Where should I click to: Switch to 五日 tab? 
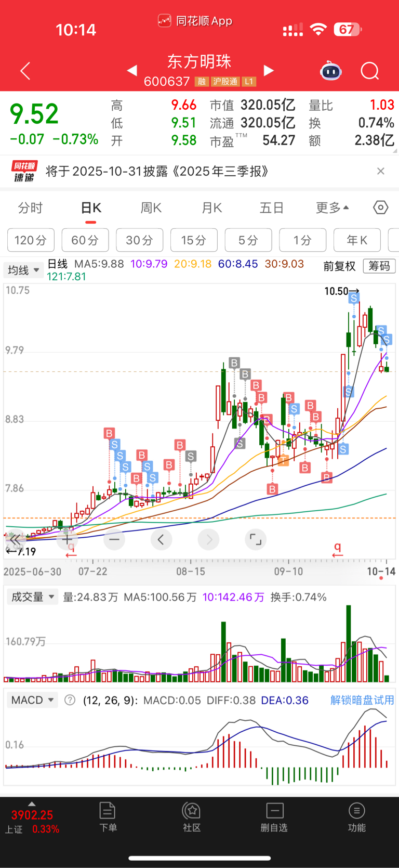coord(272,208)
